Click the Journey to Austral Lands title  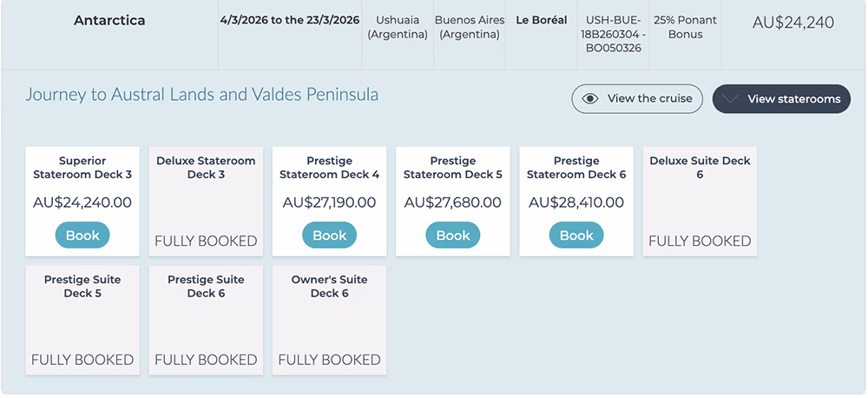(x=201, y=95)
